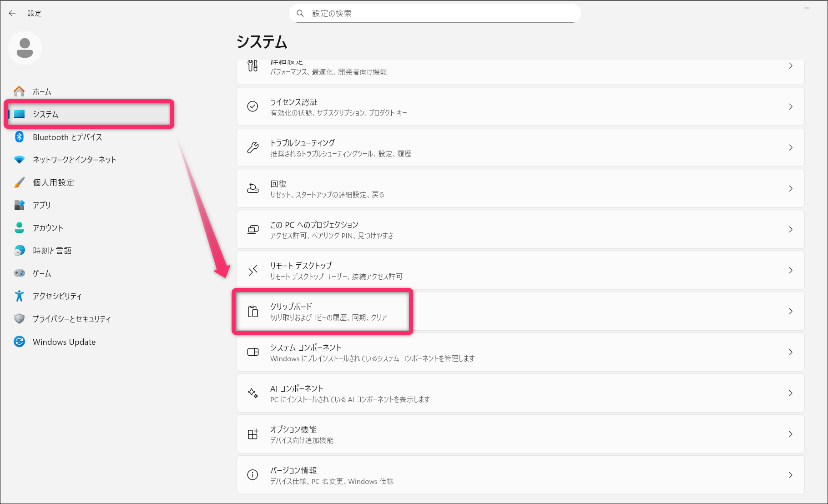Click the back arrow in title bar
828x504 pixels.
pyautogui.click(x=12, y=13)
